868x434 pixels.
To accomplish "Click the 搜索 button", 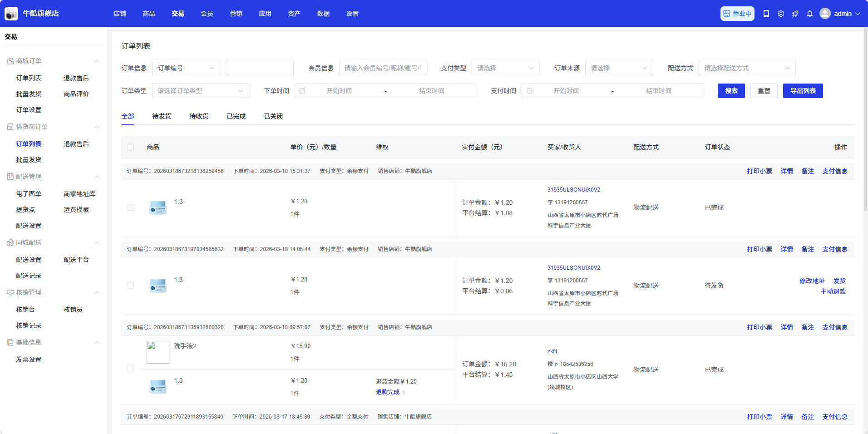I will tap(731, 91).
